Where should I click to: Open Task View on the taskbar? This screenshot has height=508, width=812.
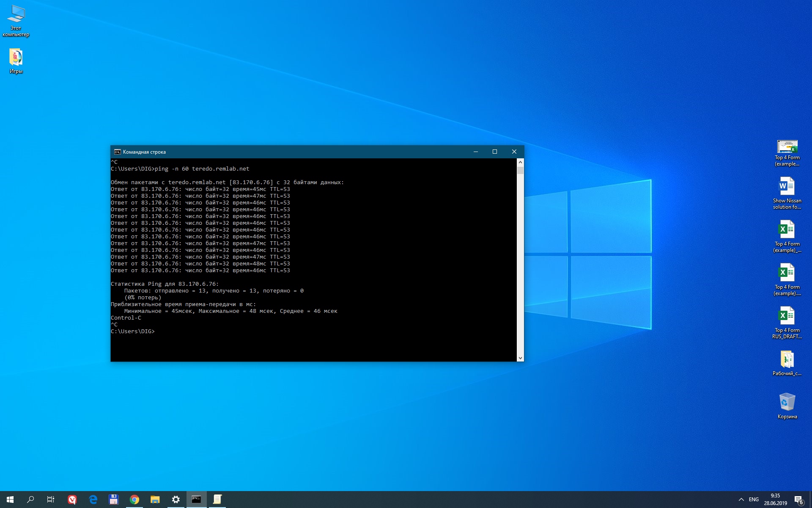click(x=51, y=500)
